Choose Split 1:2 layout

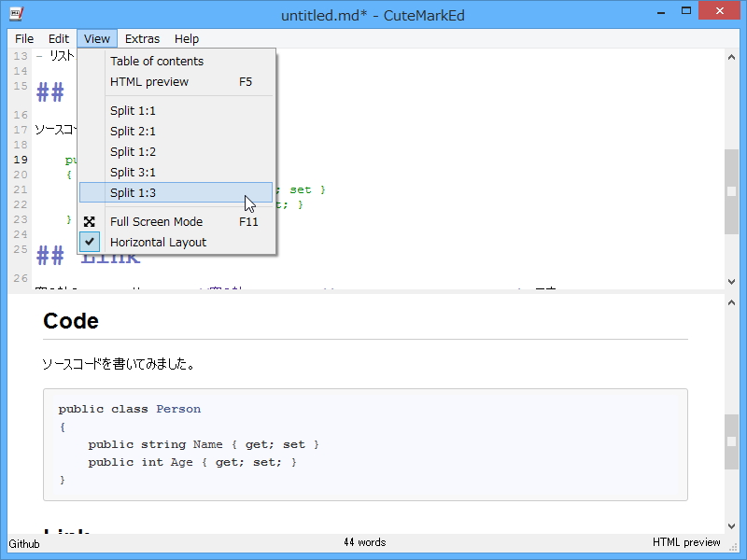pyautogui.click(x=176, y=151)
